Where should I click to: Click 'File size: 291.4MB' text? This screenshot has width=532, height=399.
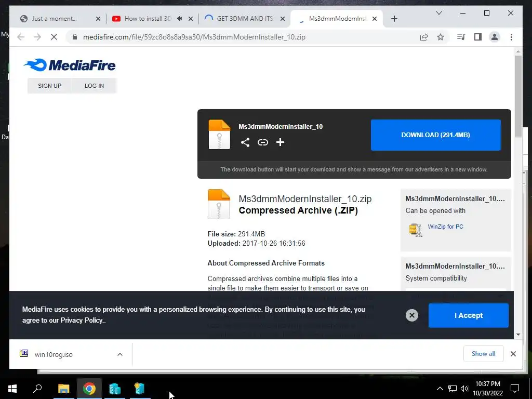236,234
